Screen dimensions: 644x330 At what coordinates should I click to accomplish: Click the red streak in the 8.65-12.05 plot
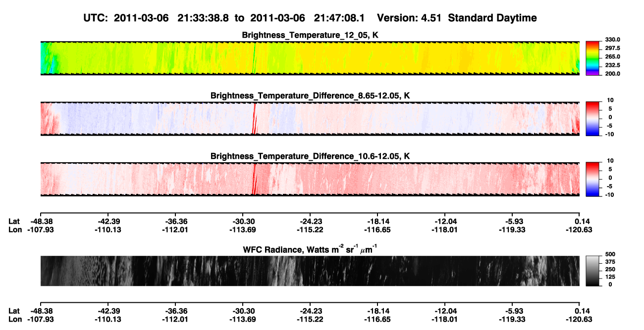[x=254, y=119]
